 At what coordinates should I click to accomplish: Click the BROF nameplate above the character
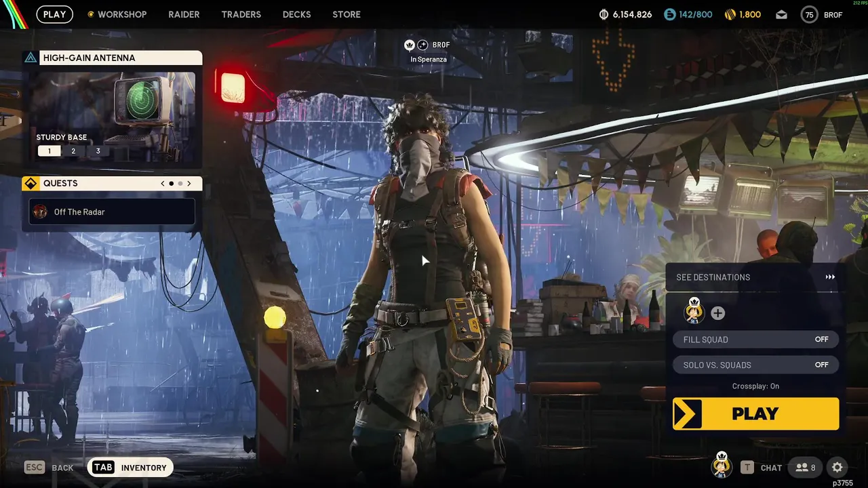[x=441, y=45]
